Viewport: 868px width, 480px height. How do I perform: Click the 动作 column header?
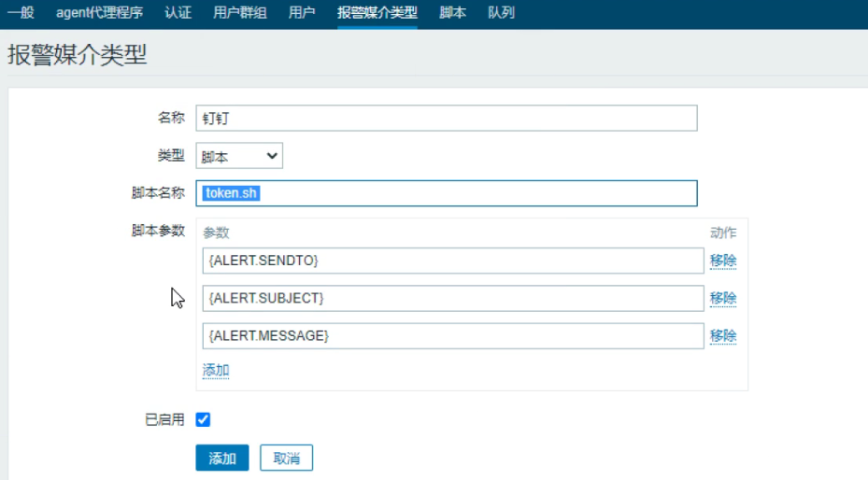coord(723,233)
